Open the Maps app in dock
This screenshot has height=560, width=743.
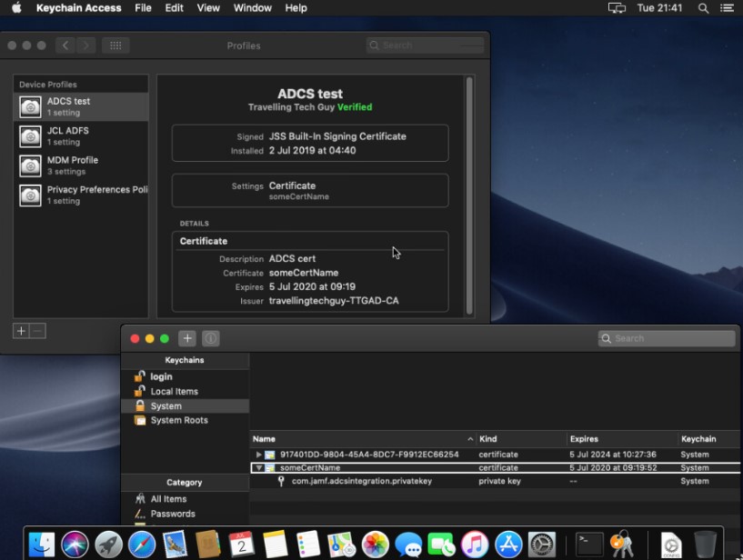[x=341, y=545]
